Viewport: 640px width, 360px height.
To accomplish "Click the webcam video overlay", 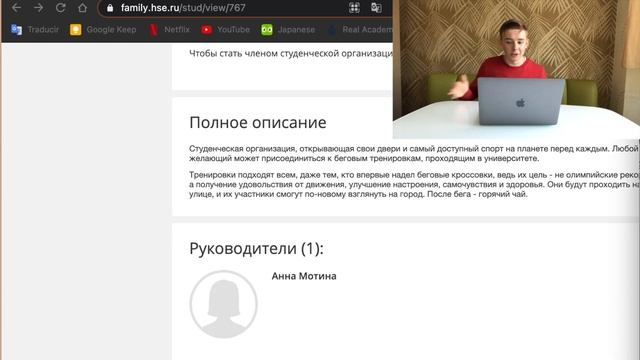I will coord(516,69).
